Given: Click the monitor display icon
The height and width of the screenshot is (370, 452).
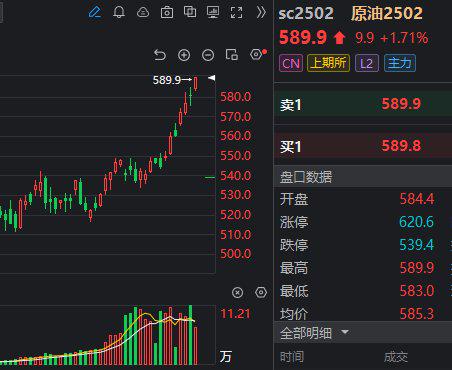Looking at the screenshot, I should pyautogui.click(x=213, y=12).
